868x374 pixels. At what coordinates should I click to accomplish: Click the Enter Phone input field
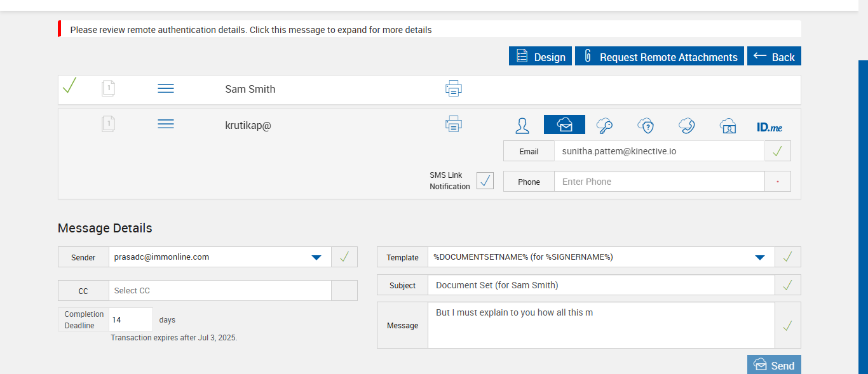(x=659, y=182)
